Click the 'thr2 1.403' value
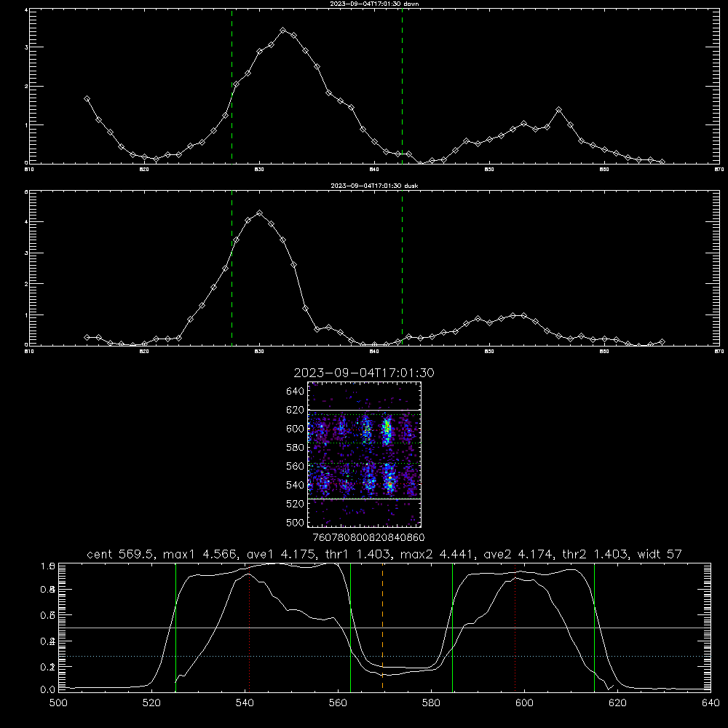 [x=596, y=554]
